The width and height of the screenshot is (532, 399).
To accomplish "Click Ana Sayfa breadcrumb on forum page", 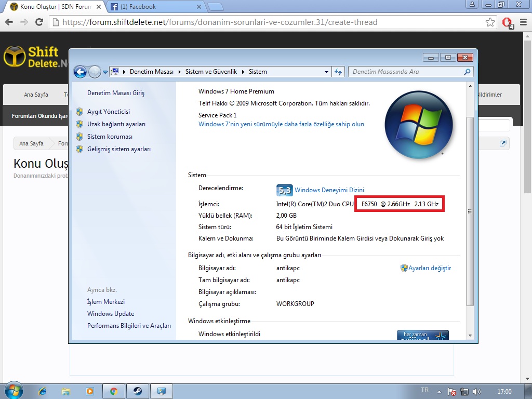I will [31, 143].
